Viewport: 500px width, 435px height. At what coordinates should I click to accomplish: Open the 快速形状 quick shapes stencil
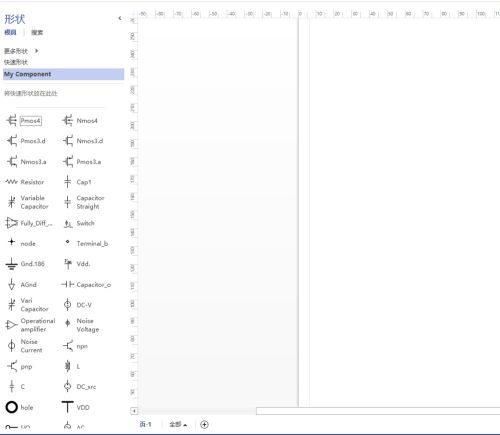point(16,62)
